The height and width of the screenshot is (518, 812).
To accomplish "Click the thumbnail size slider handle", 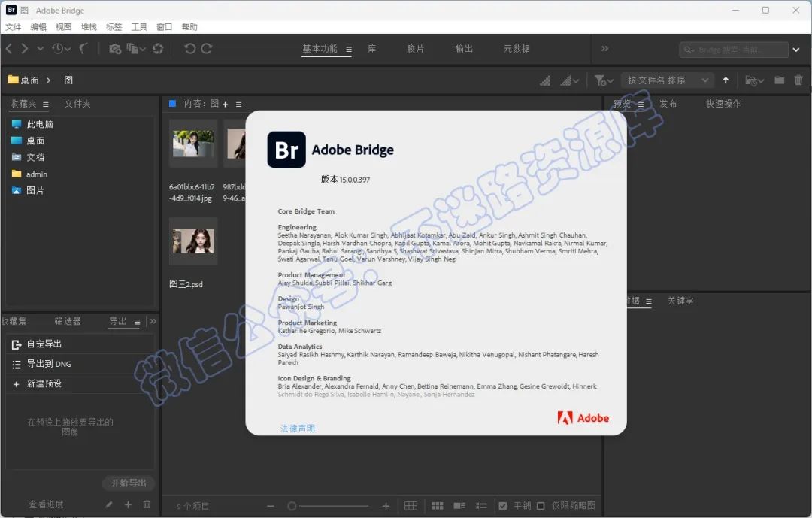I will 292,506.
